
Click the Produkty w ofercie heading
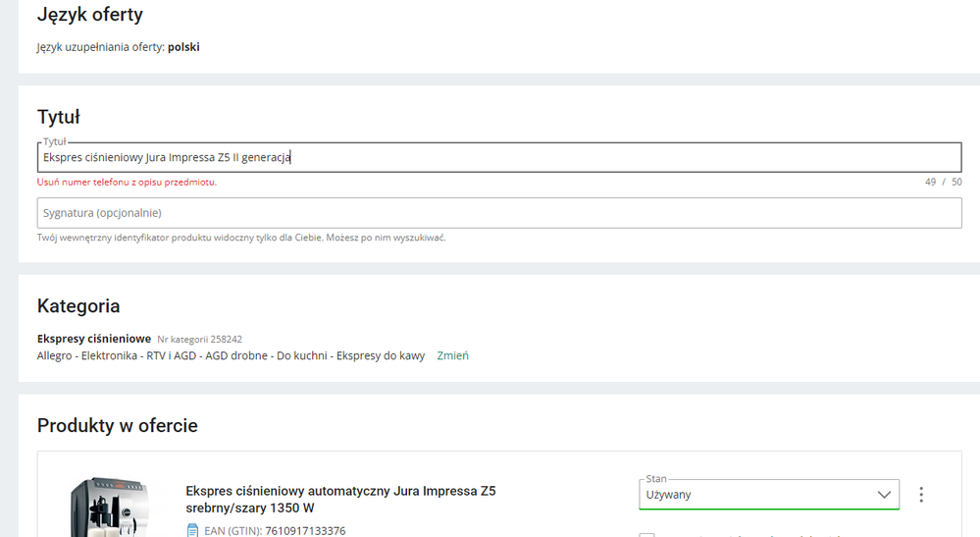[x=118, y=426]
